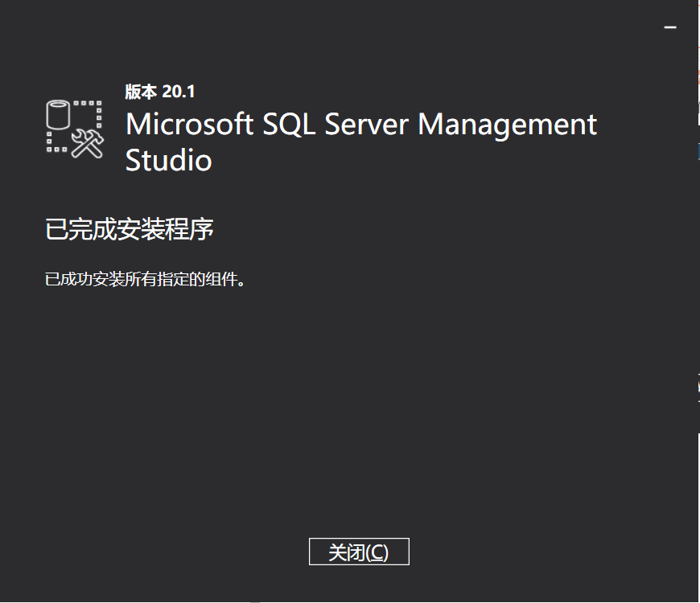700x603 pixels.
Task: Click the 关闭(C) button
Action: [359, 552]
